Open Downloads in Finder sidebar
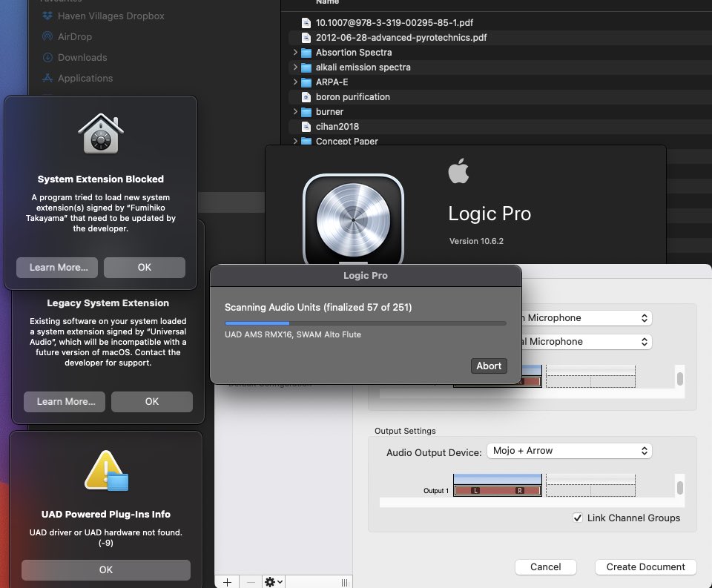Image resolution: width=712 pixels, height=588 pixels. coord(82,57)
